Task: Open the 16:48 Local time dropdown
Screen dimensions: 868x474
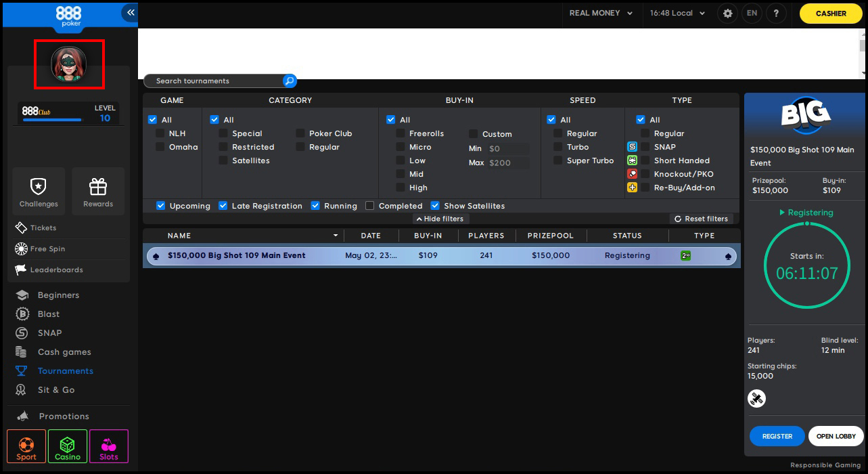Action: 677,14
